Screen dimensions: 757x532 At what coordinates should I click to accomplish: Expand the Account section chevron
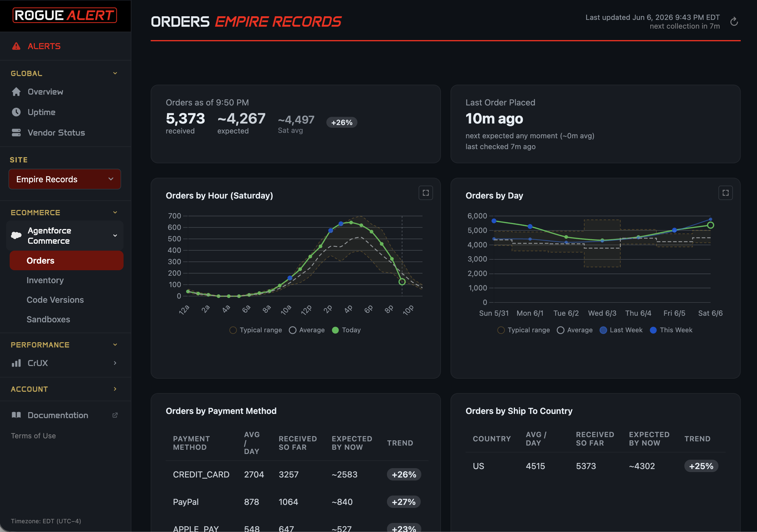click(x=115, y=389)
